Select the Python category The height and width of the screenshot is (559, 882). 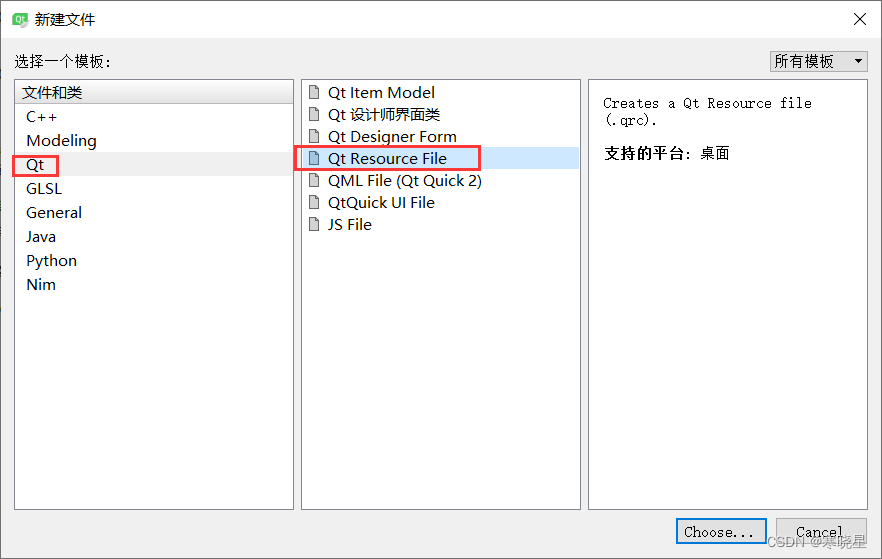154,260
